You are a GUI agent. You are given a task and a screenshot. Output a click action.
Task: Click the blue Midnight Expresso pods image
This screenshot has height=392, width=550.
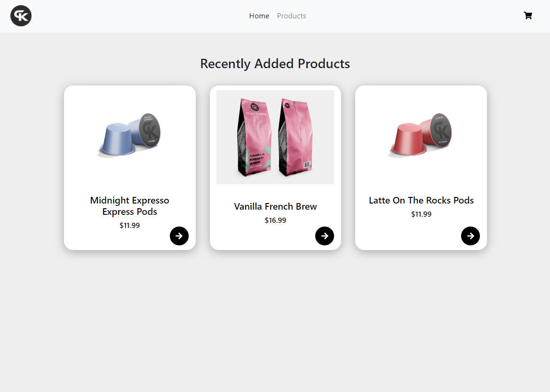coord(129,137)
